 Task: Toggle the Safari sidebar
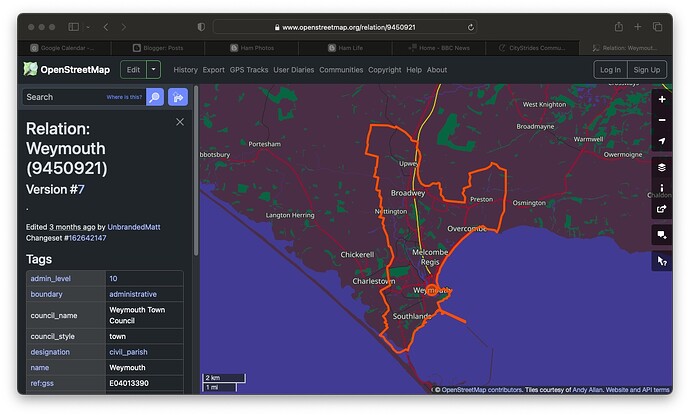pyautogui.click(x=74, y=27)
